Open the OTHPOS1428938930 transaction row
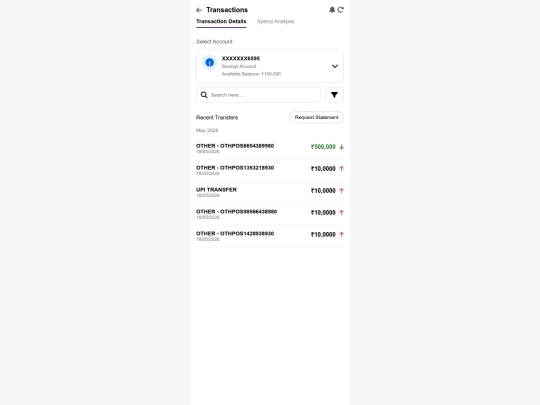Screen dimensions: 540x405 pos(270,236)
